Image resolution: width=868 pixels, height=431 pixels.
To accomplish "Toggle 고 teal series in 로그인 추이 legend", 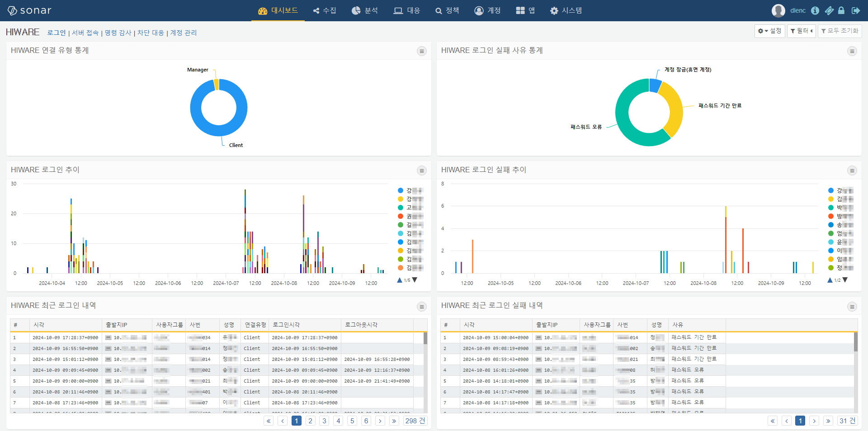I will 410,208.
